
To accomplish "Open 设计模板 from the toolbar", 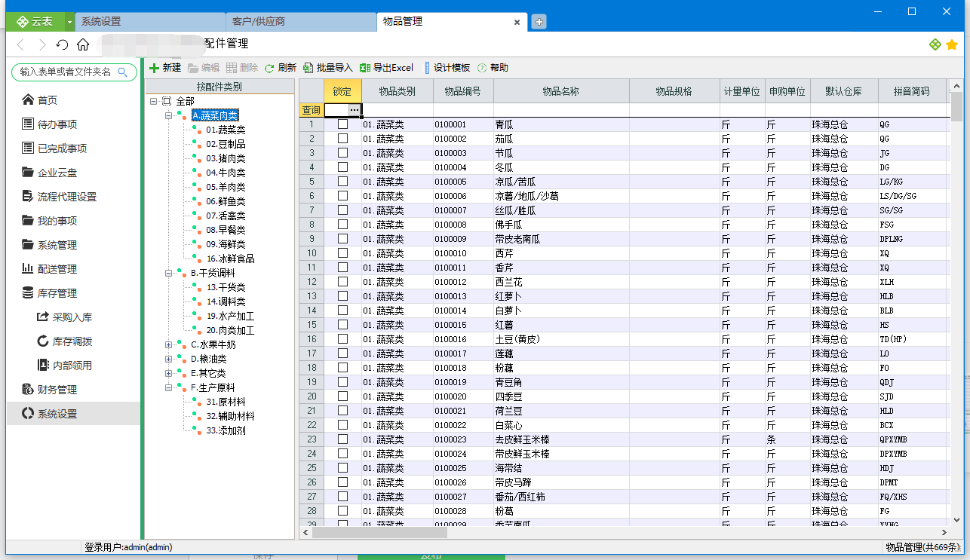I will pos(447,68).
